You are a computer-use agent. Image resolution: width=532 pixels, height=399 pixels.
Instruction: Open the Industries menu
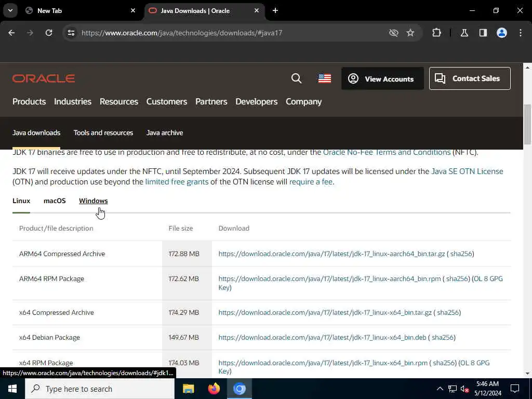(73, 101)
